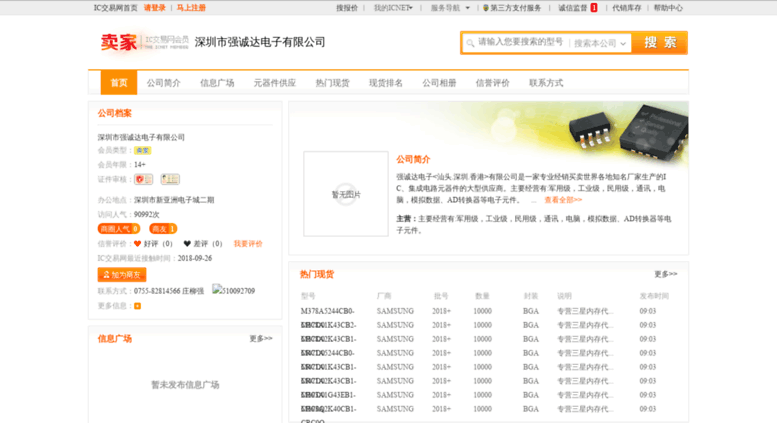The height and width of the screenshot is (423, 777).
Task: Click the 暂未发布信息广场 message
Action: click(x=185, y=385)
